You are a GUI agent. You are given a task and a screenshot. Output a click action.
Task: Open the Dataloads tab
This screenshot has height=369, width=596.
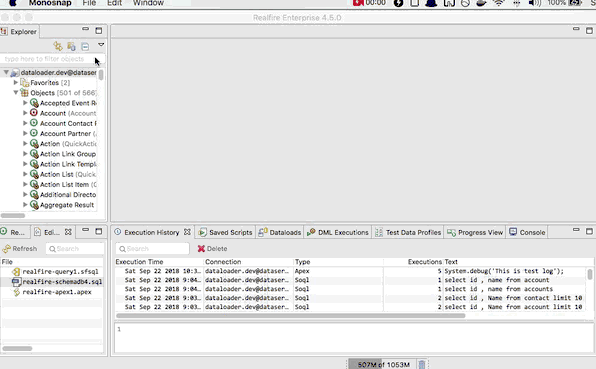click(x=279, y=232)
